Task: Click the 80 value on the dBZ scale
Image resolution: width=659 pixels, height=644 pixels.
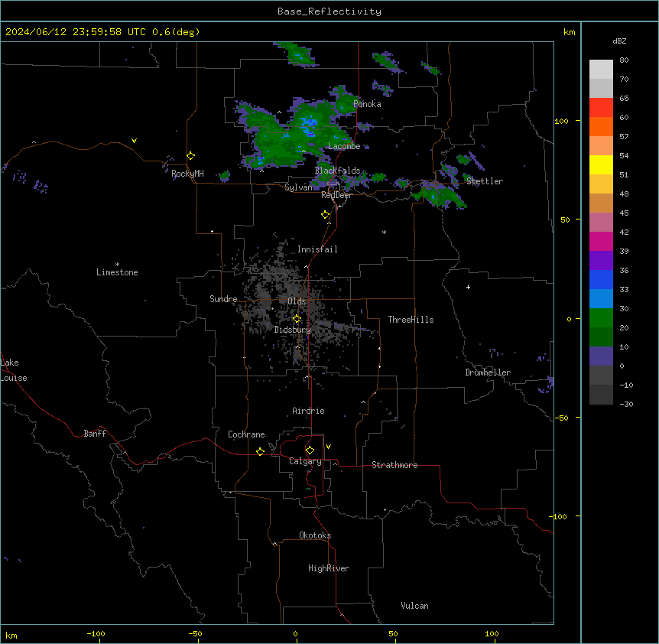Action: coord(624,60)
